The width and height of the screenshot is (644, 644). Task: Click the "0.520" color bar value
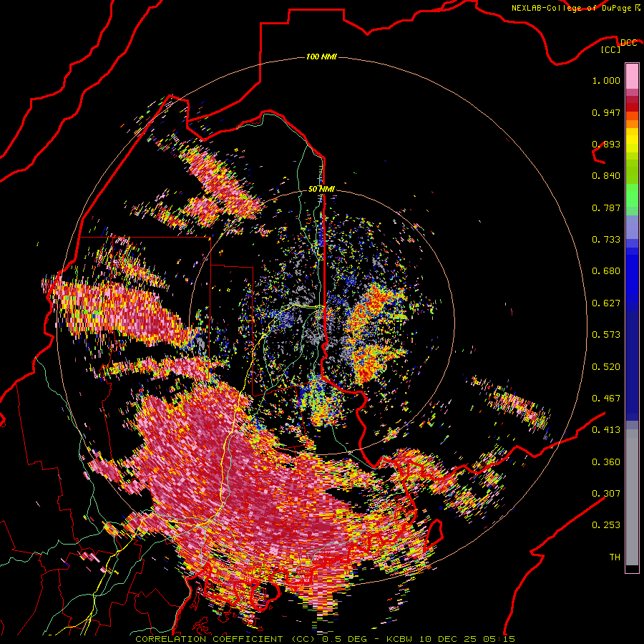(606, 367)
